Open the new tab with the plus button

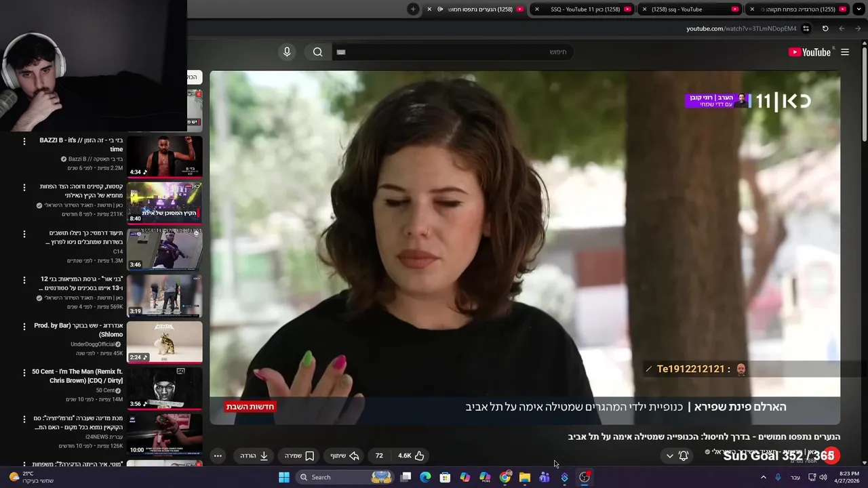413,9
